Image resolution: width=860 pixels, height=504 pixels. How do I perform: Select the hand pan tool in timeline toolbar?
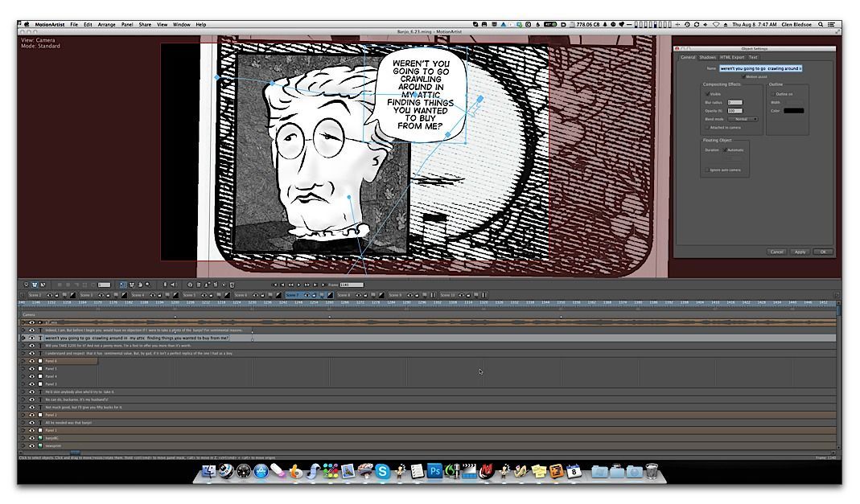point(131,285)
